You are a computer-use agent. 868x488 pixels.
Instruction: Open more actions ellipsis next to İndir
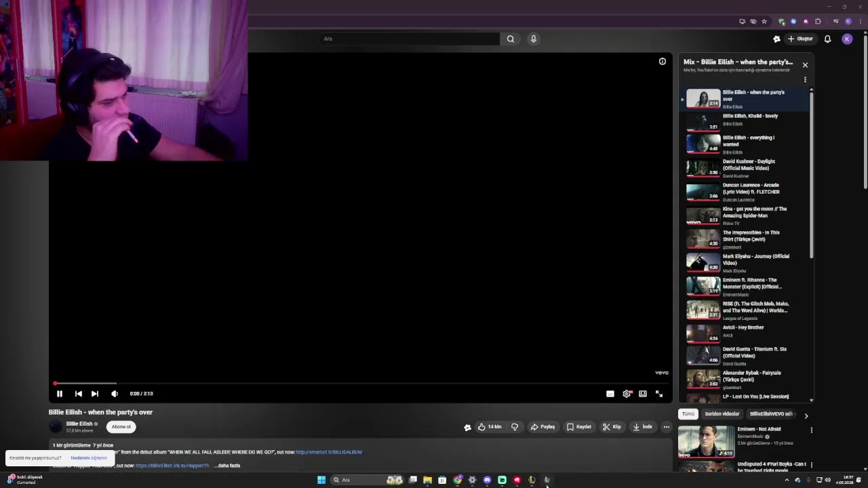pos(667,427)
